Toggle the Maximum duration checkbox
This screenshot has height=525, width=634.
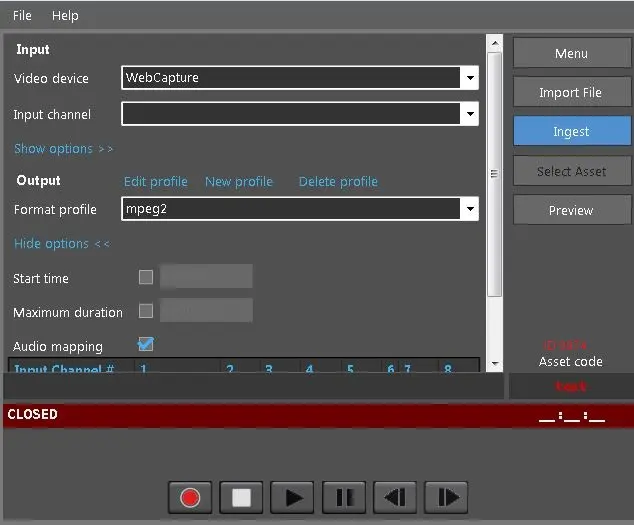tap(146, 311)
